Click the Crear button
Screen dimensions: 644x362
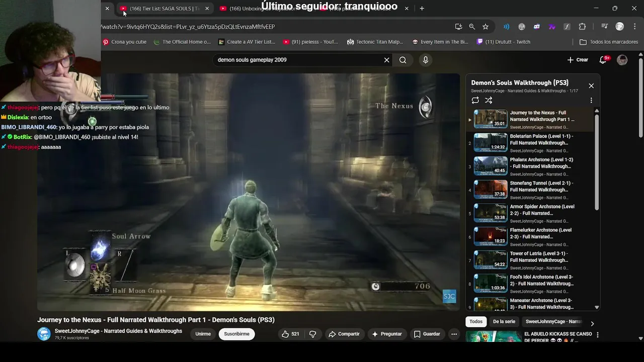tap(578, 60)
